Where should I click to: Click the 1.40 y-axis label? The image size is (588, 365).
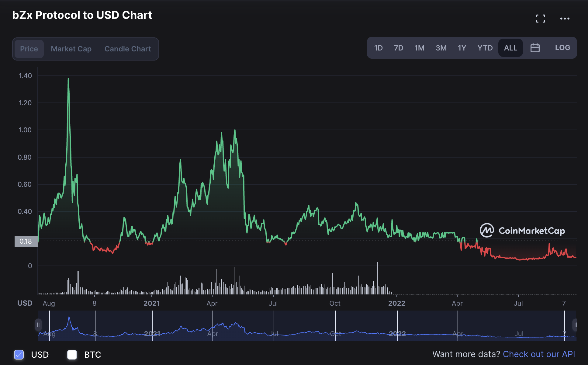[25, 76]
